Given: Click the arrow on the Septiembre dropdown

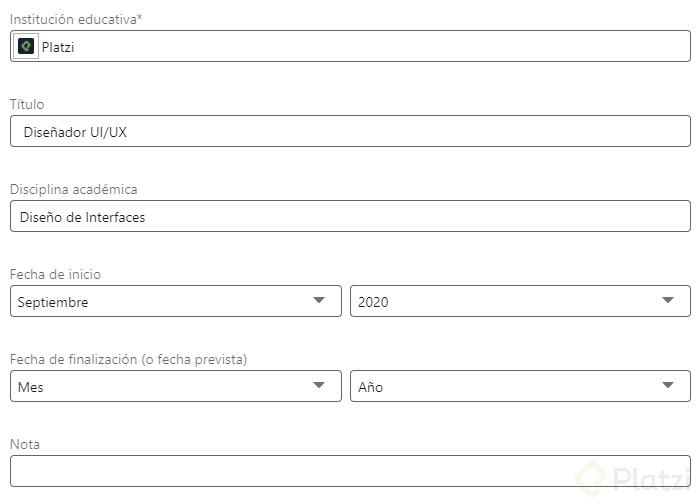Looking at the screenshot, I should [320, 300].
